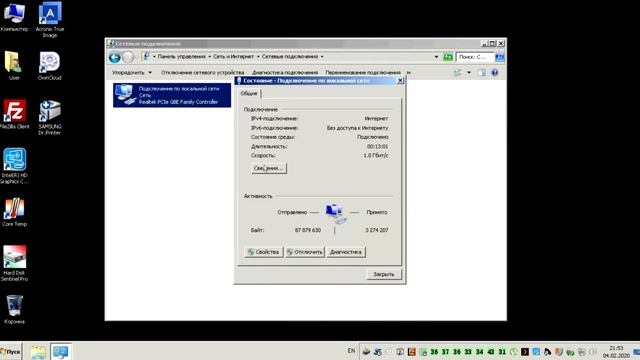Select the Корзина recycle bin icon

(14, 309)
